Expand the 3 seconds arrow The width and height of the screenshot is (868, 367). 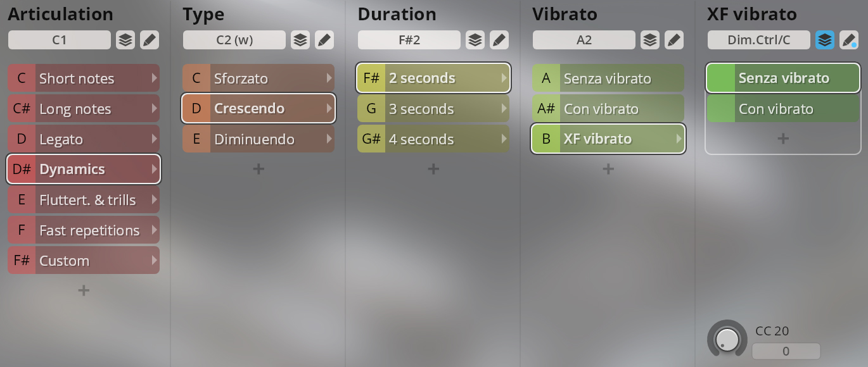pos(504,109)
